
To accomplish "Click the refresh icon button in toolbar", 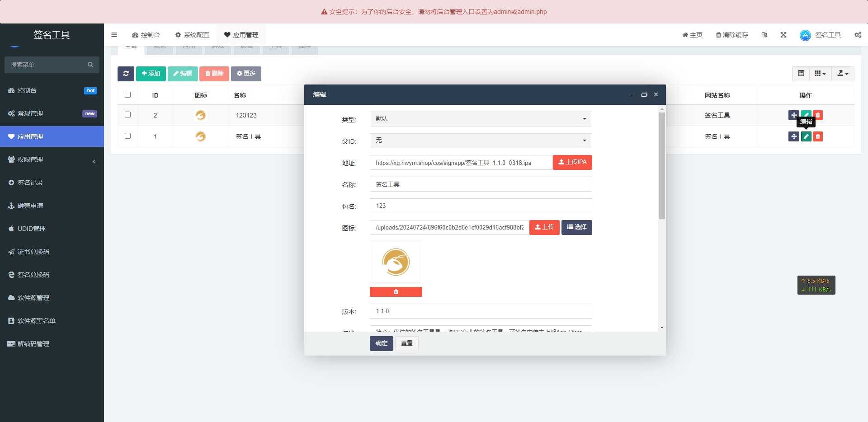I will pos(126,74).
